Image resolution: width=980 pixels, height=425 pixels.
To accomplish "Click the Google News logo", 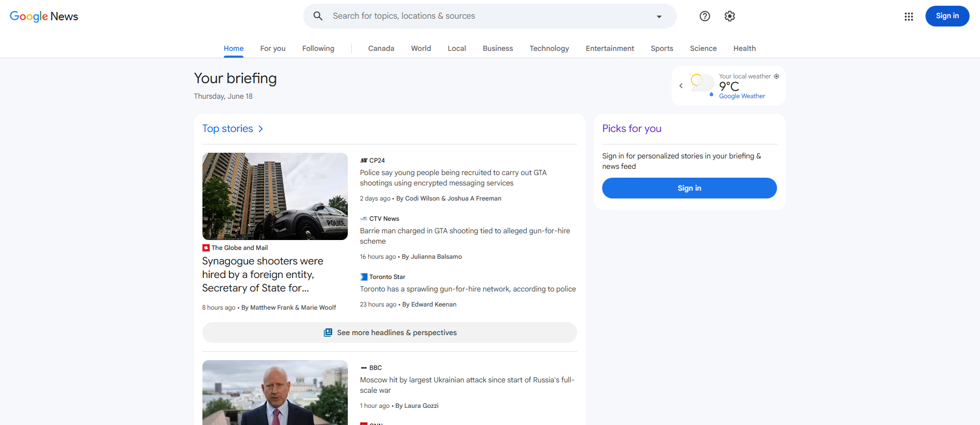I will tap(44, 16).
